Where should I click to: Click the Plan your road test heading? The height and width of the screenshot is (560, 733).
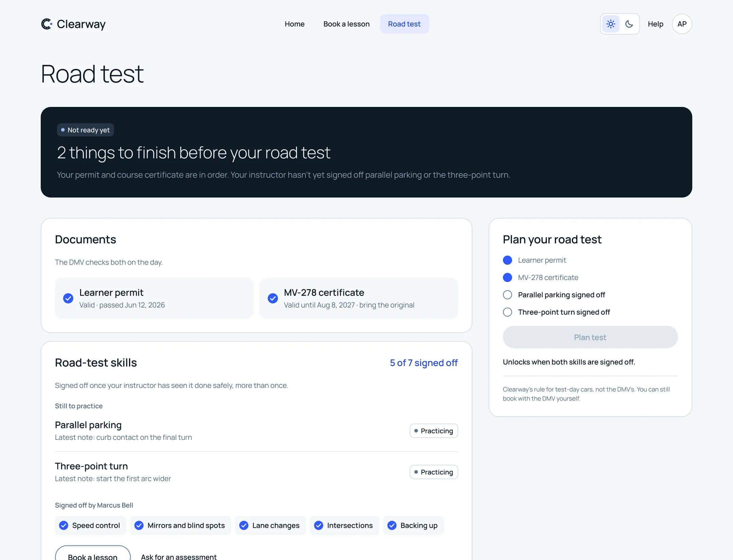(x=552, y=240)
